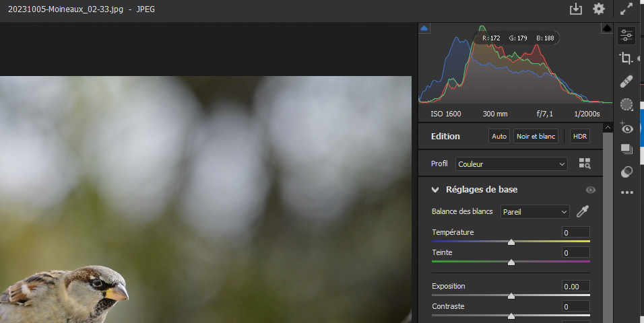The height and width of the screenshot is (323, 644).
Task: Open more image settings three dots
Action: (626, 192)
